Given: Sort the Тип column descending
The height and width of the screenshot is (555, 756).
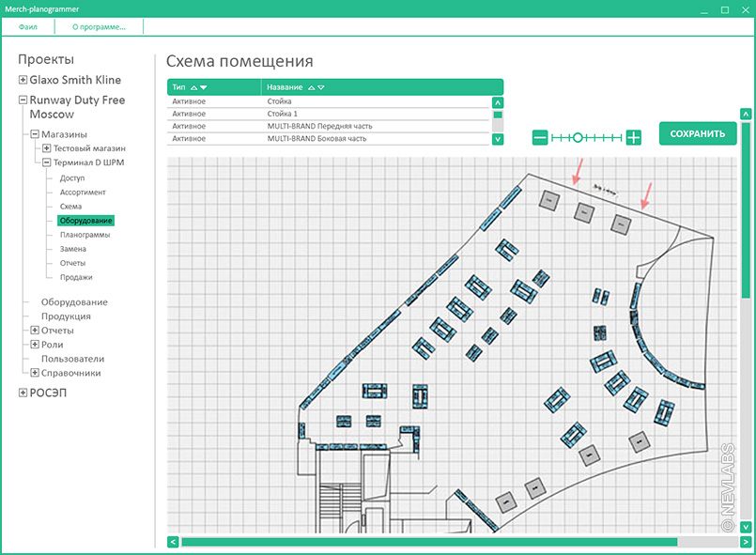Looking at the screenshot, I should point(205,87).
